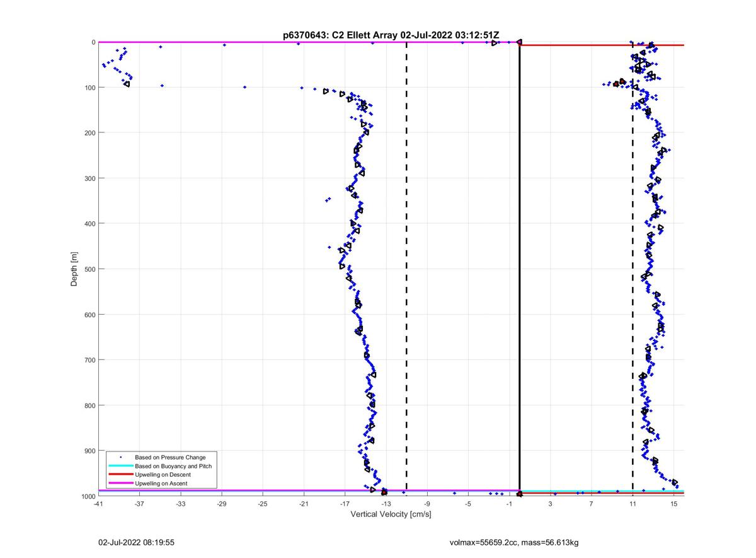Click the x-axis tick label -13

[x=386, y=504]
